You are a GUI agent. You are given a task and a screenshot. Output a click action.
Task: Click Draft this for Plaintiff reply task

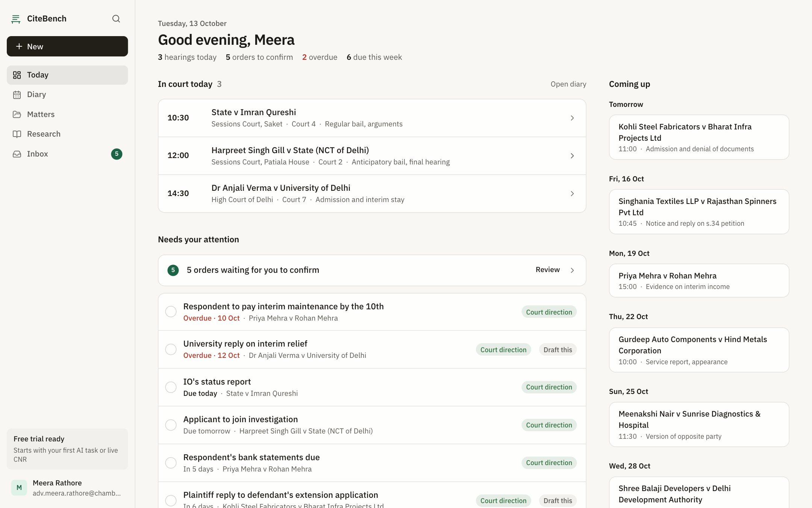(558, 500)
